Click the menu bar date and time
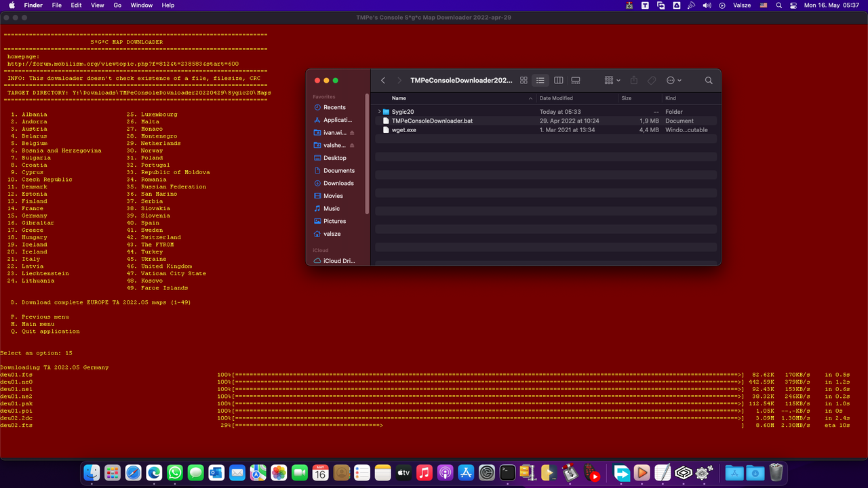 [x=833, y=5]
